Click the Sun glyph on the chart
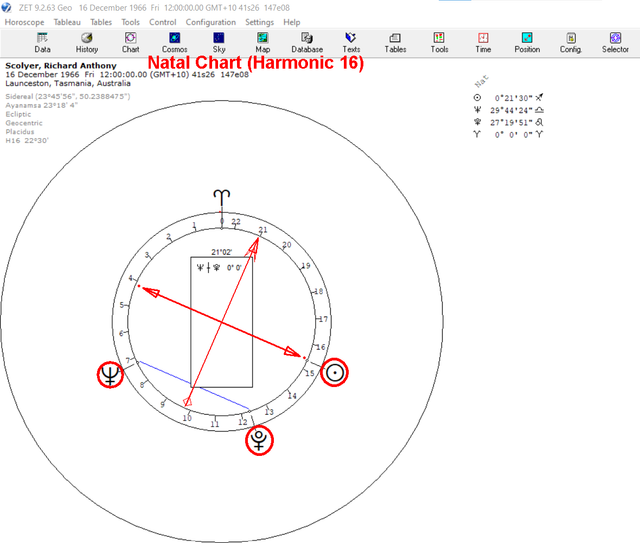The image size is (640, 543). point(334,372)
